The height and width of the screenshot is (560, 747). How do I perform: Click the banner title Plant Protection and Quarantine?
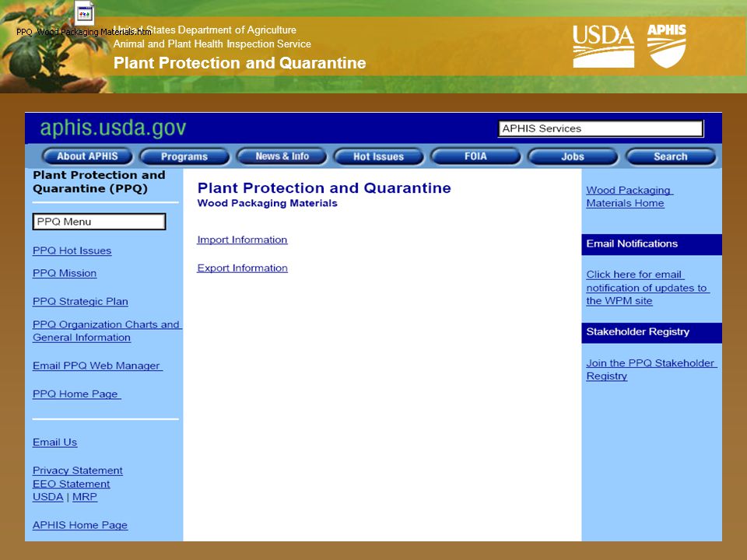click(240, 63)
